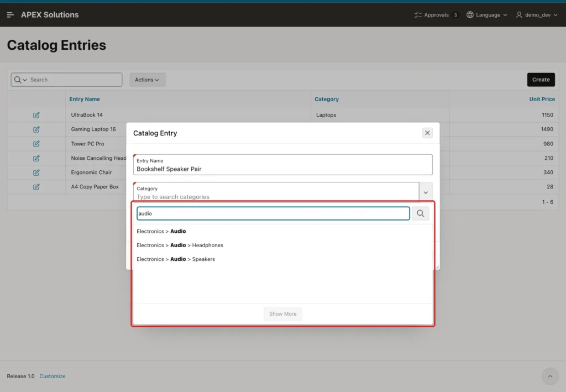Click the Category field in the dialog
Screen dimensions: 566x392
pyautogui.click(x=276, y=192)
